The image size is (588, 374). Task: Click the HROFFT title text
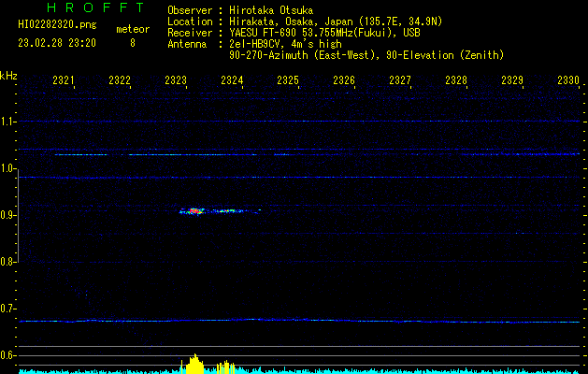96,7
